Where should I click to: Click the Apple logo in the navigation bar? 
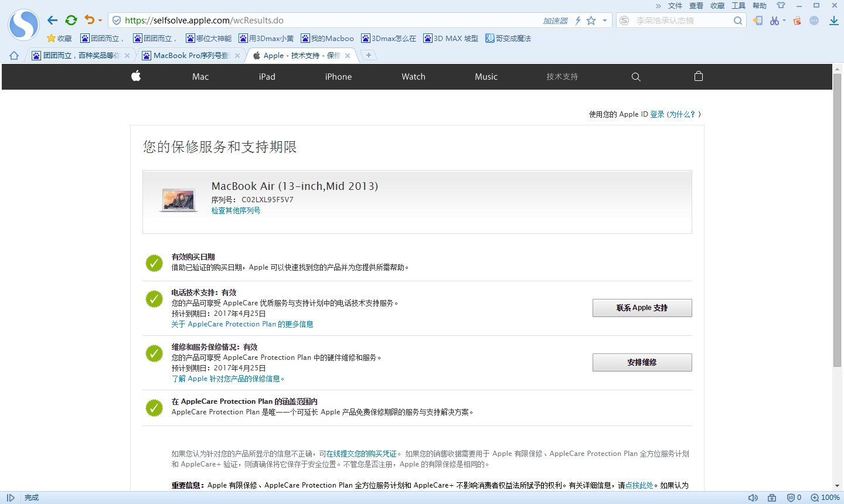click(x=135, y=76)
